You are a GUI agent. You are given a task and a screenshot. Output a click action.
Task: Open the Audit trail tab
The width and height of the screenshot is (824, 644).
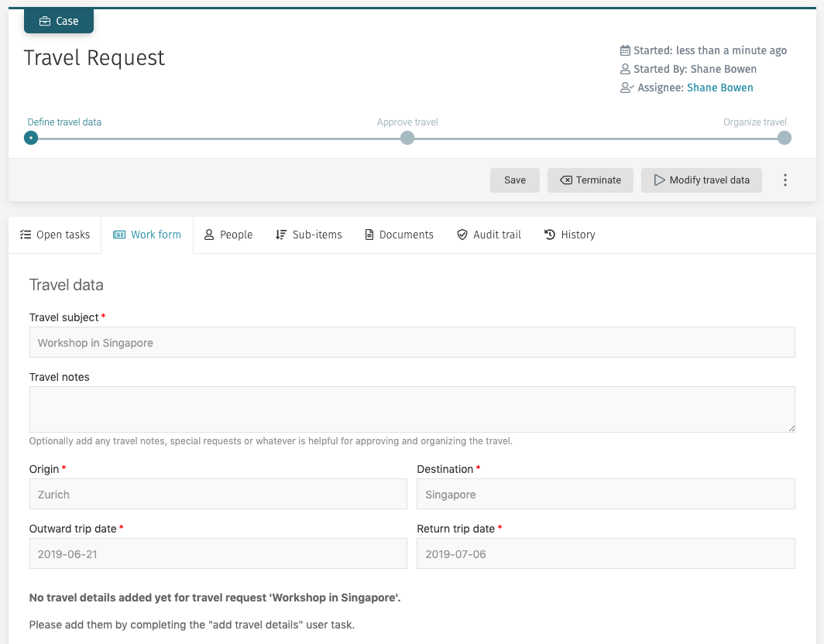[x=489, y=235]
